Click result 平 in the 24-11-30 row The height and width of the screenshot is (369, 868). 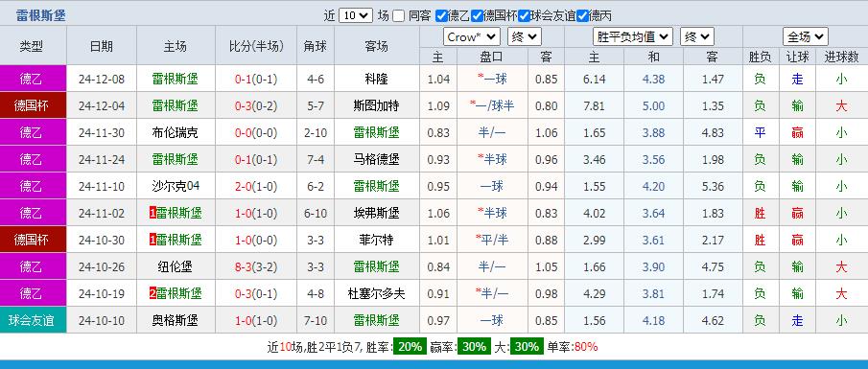click(760, 132)
